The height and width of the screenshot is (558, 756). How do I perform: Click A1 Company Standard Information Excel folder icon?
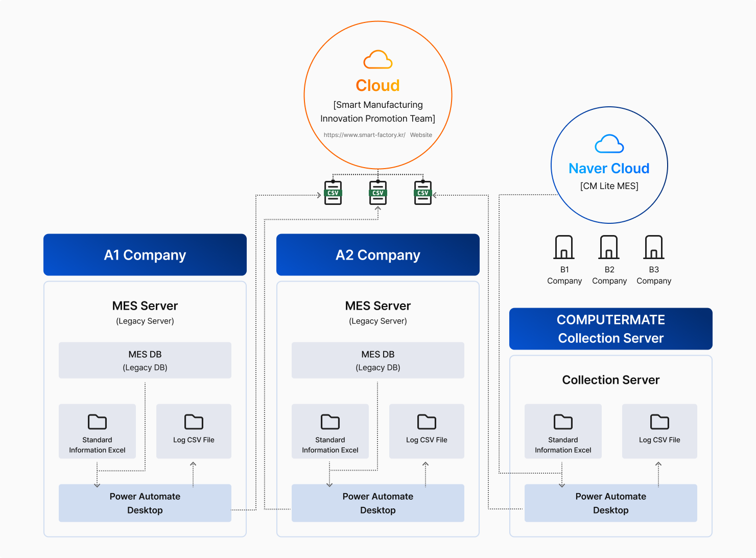click(97, 422)
